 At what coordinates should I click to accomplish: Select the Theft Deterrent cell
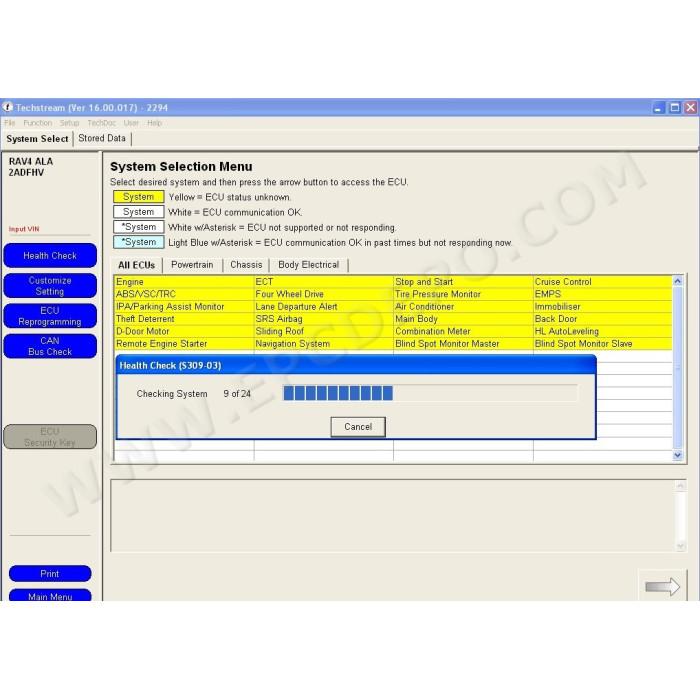(184, 319)
